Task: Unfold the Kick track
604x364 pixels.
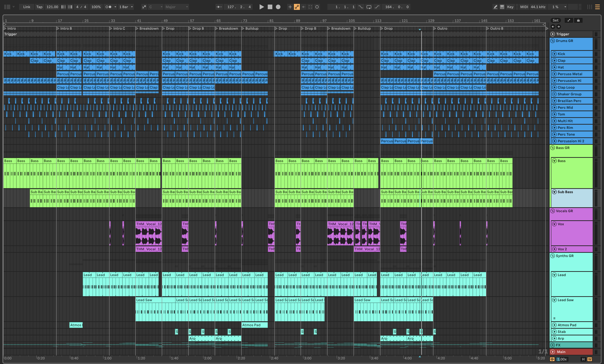Action: (x=554, y=54)
